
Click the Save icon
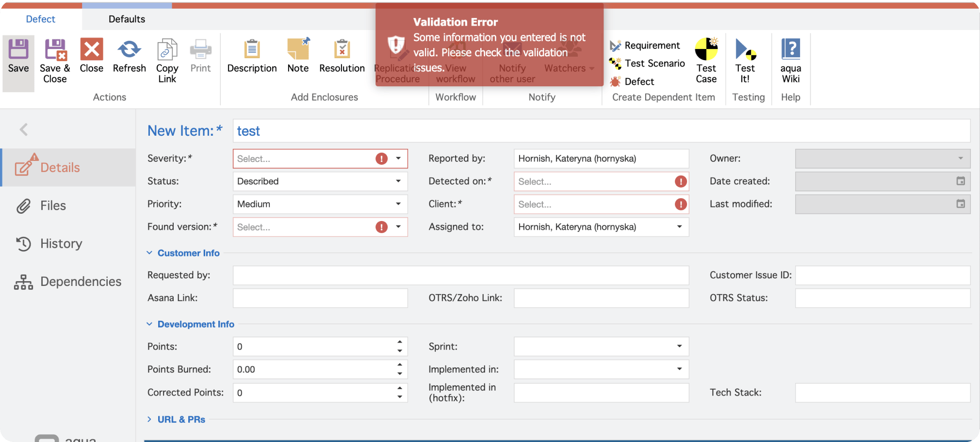tap(18, 49)
